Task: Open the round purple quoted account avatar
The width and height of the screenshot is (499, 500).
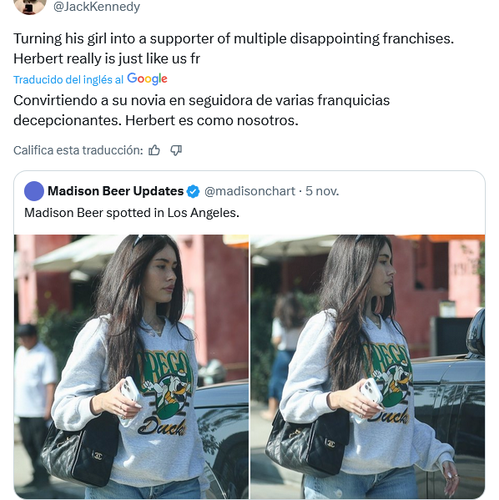Action: (x=34, y=191)
